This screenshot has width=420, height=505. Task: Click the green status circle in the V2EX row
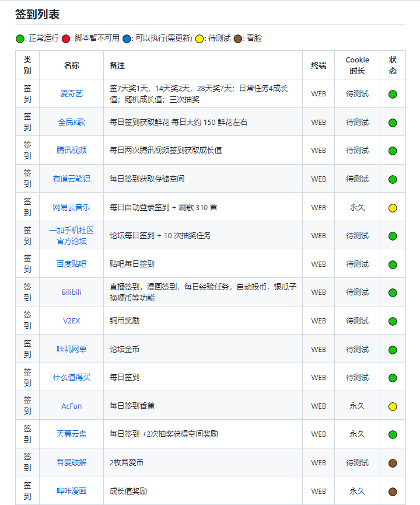393,322
